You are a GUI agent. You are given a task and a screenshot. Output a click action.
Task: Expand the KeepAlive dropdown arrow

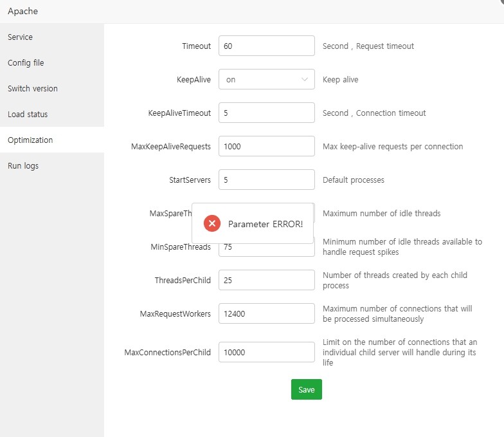pos(305,80)
